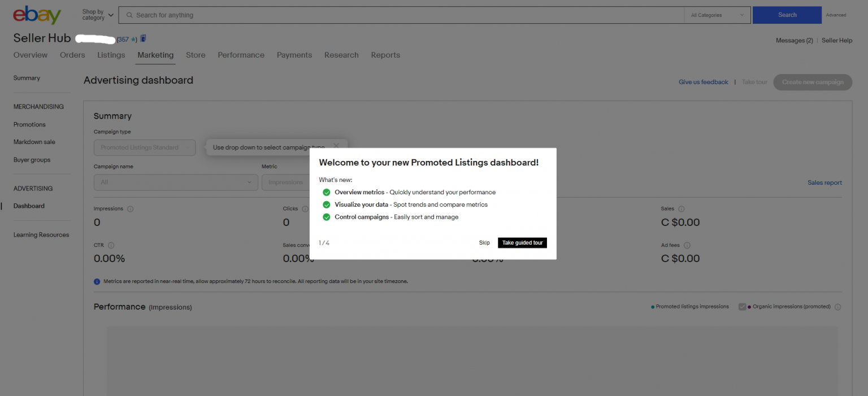Open the Impressions info icon
This screenshot has width=868, height=396.
[131, 209]
